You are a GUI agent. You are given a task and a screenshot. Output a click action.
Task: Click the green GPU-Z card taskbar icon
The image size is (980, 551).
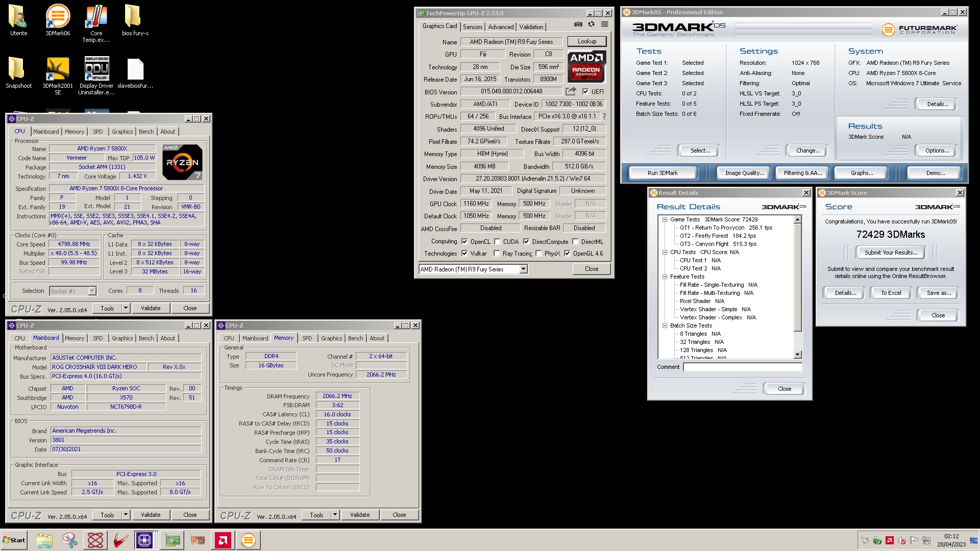[x=173, y=540]
